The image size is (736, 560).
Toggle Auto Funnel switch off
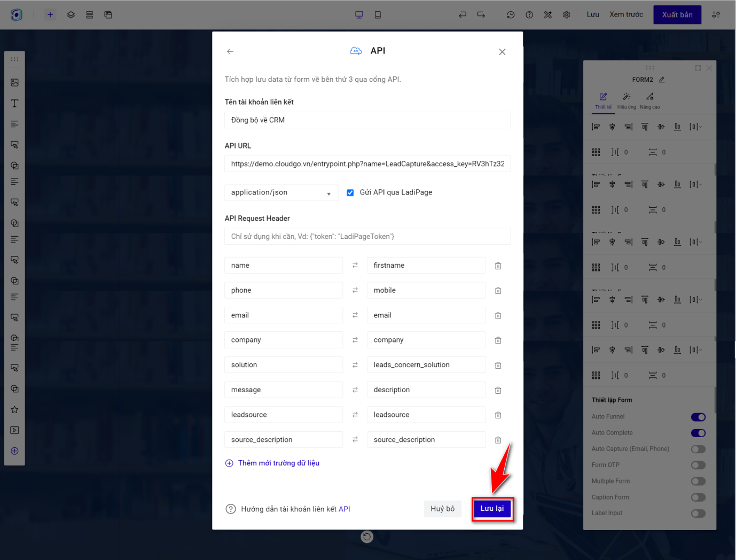point(698,417)
